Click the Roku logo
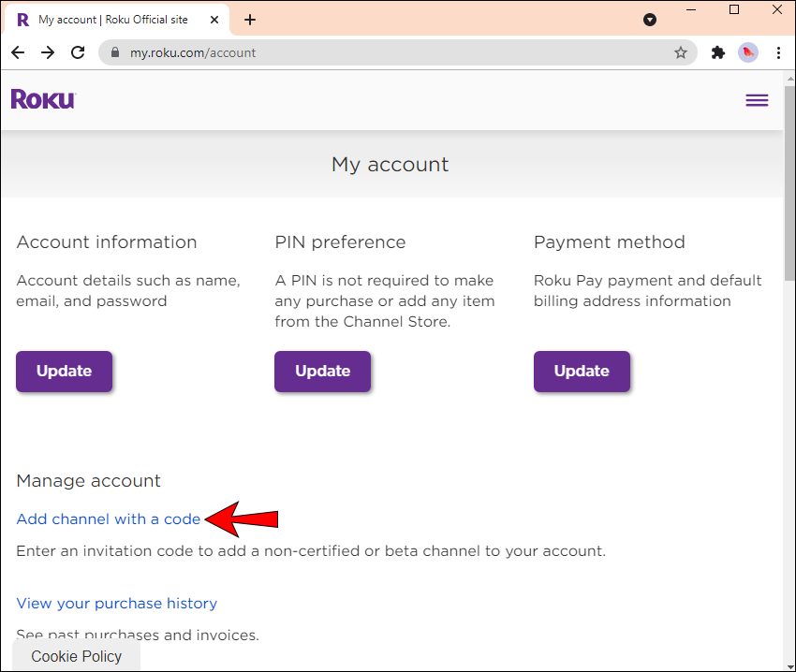Screen dimensions: 796x672 [43, 99]
